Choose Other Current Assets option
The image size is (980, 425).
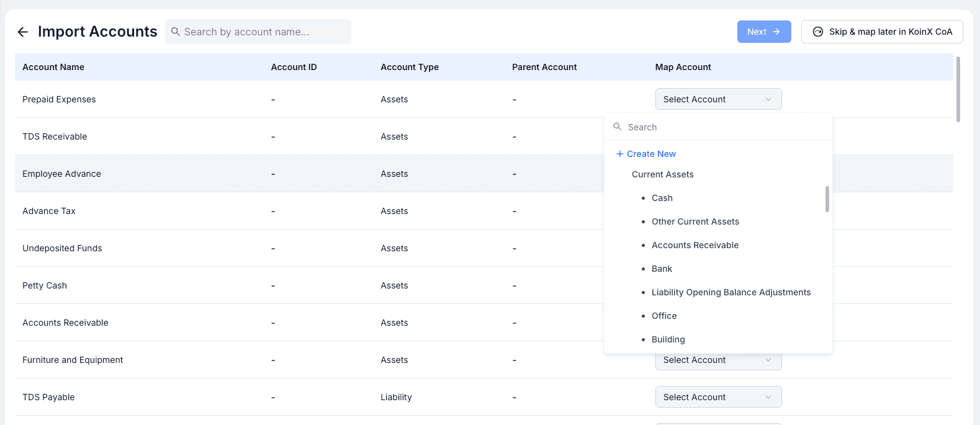click(x=695, y=221)
